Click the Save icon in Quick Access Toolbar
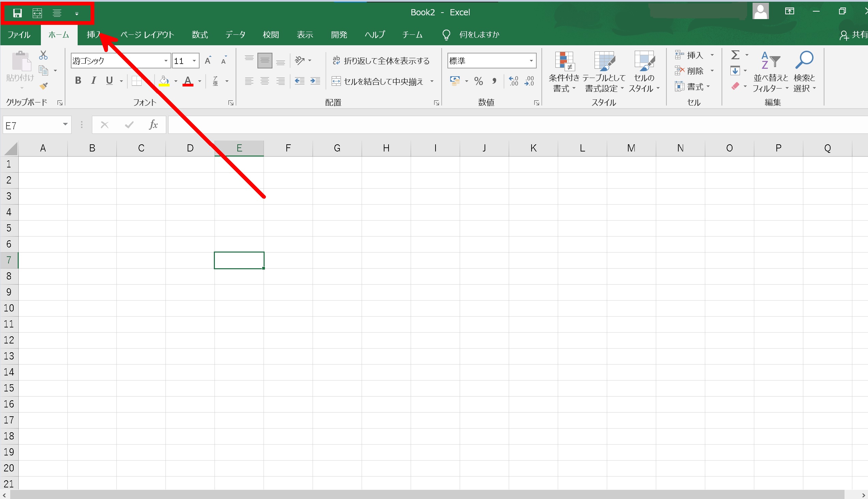This screenshot has width=868, height=499. coord(17,13)
